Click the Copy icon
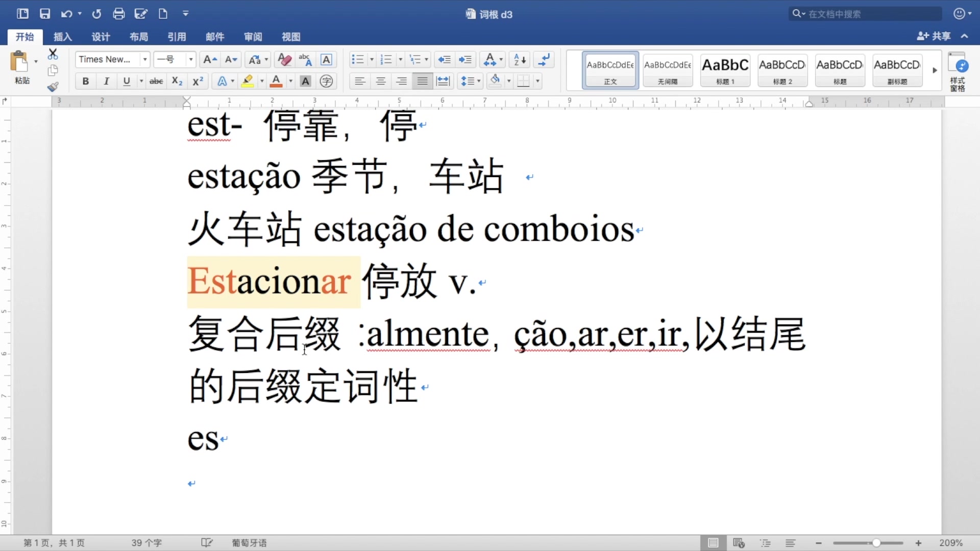This screenshot has width=980, height=551. point(53,70)
